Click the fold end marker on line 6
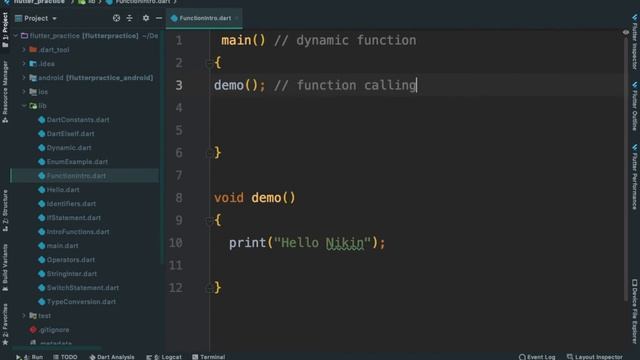 tap(209, 153)
